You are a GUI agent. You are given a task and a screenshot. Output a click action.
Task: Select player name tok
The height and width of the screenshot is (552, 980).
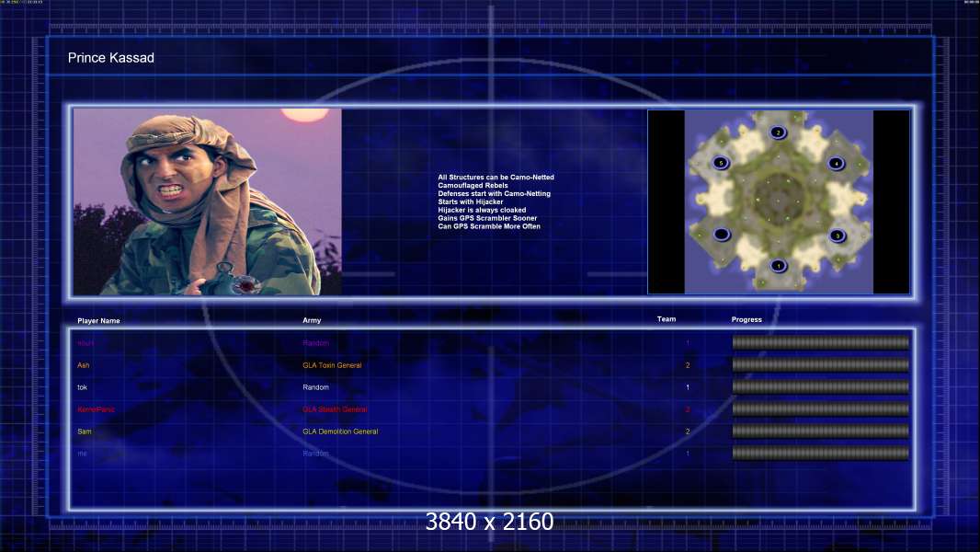(82, 387)
